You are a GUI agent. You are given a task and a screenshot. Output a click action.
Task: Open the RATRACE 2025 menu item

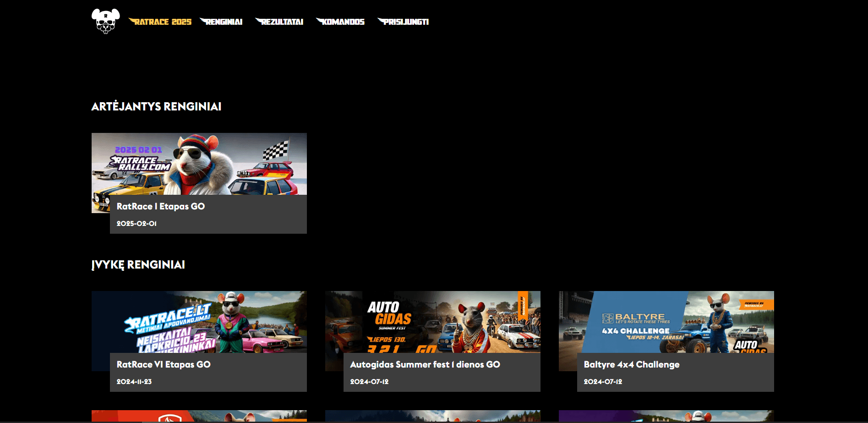click(x=160, y=22)
